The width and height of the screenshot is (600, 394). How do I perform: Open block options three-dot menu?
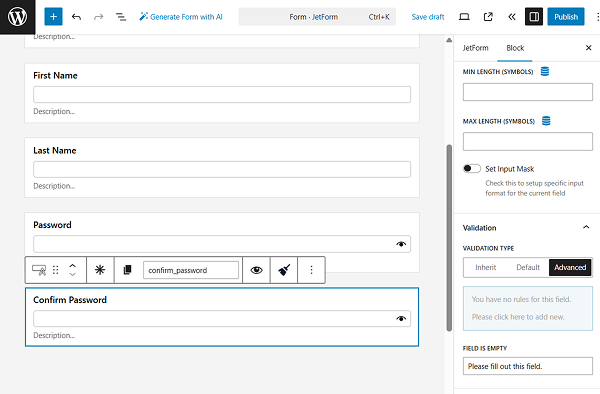pyautogui.click(x=311, y=270)
